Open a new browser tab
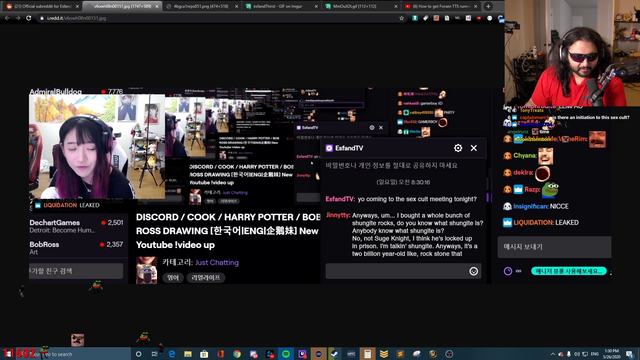 (x=488, y=6)
